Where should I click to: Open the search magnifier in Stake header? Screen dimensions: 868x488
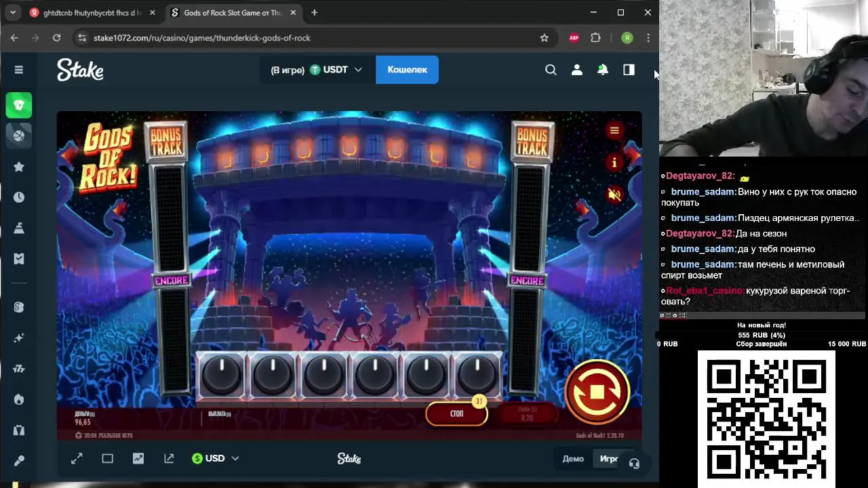coord(551,70)
